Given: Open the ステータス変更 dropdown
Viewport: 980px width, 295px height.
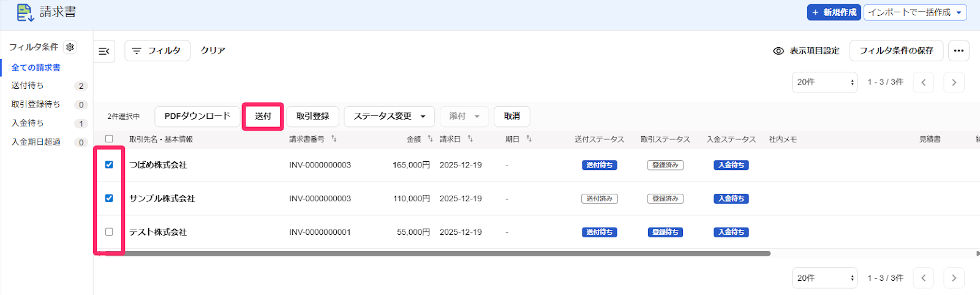Looking at the screenshot, I should [x=389, y=117].
